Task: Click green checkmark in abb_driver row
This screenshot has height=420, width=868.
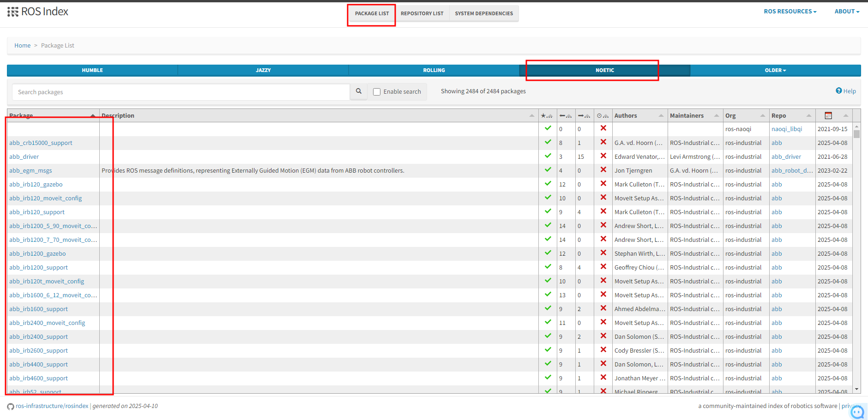Action: click(x=548, y=156)
